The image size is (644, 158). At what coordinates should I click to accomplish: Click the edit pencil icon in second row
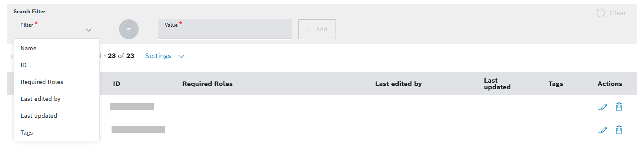[x=603, y=130]
